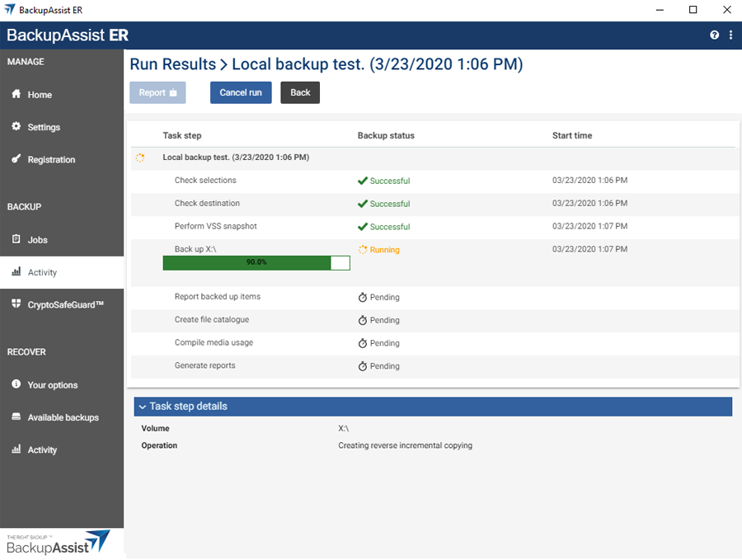742x560 pixels.
Task: Click start time 03/23/2020 1:07 PM for Back up X:\
Action: click(589, 249)
